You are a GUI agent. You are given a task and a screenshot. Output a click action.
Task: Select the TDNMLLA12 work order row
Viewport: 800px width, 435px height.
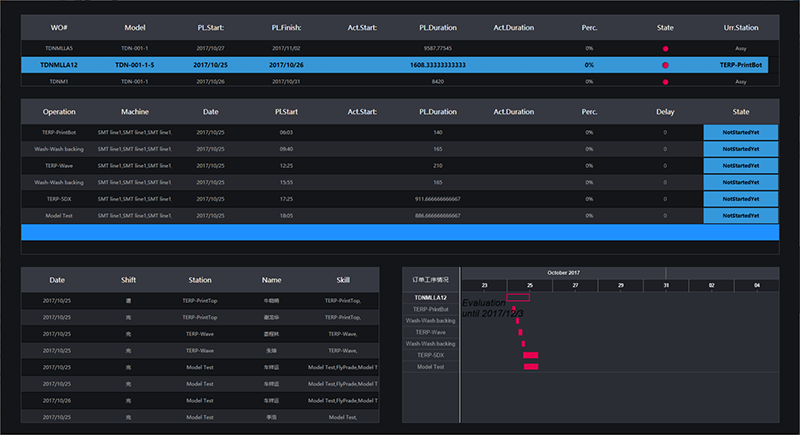click(400, 65)
